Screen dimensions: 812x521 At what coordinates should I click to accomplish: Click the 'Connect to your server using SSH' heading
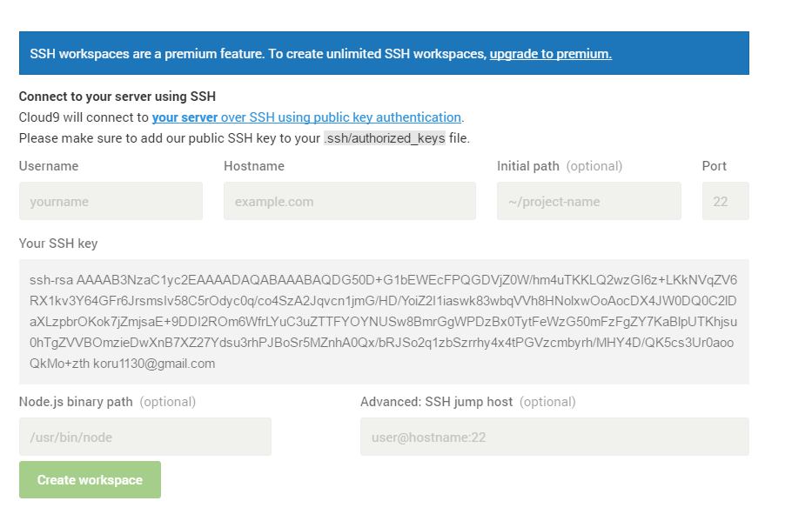[x=117, y=97]
